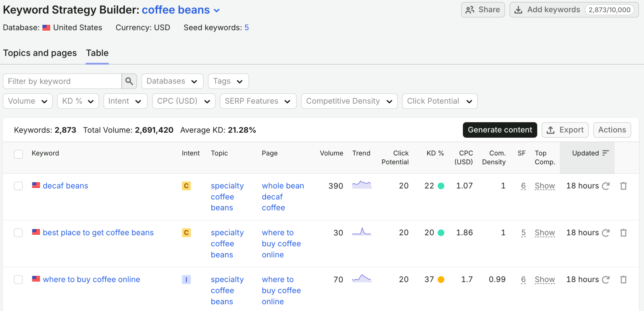Focus the Filter by keyword input
The image size is (644, 311).
coord(62,81)
